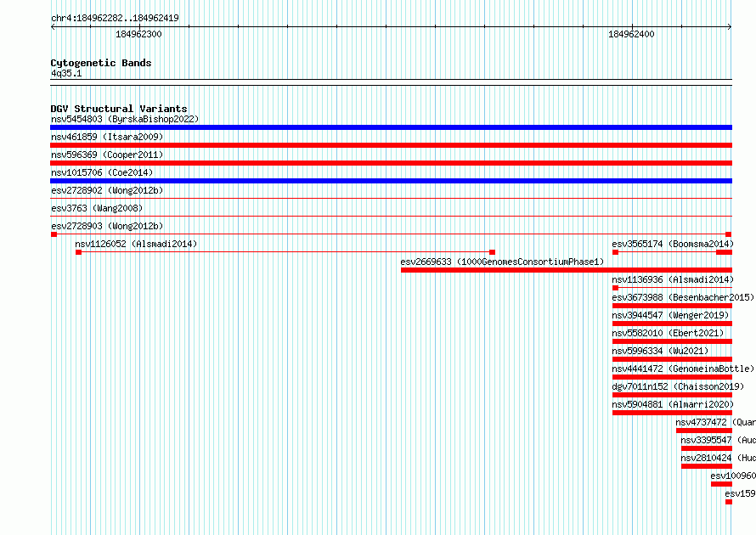
Task: Click the 184962400 ruler coordinate
Action: tap(631, 34)
